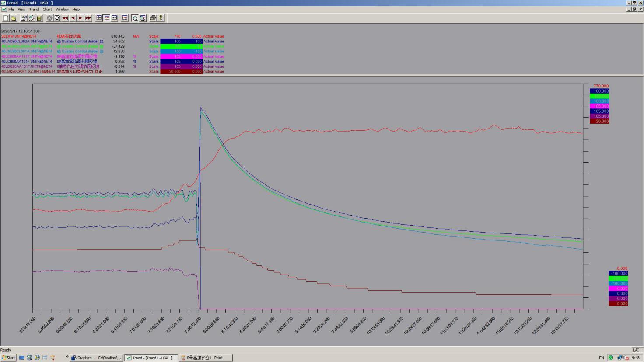Select the SELMW.UNIT4@NET4 legend row
Screen dimensions: 644x362
[x=112, y=36]
